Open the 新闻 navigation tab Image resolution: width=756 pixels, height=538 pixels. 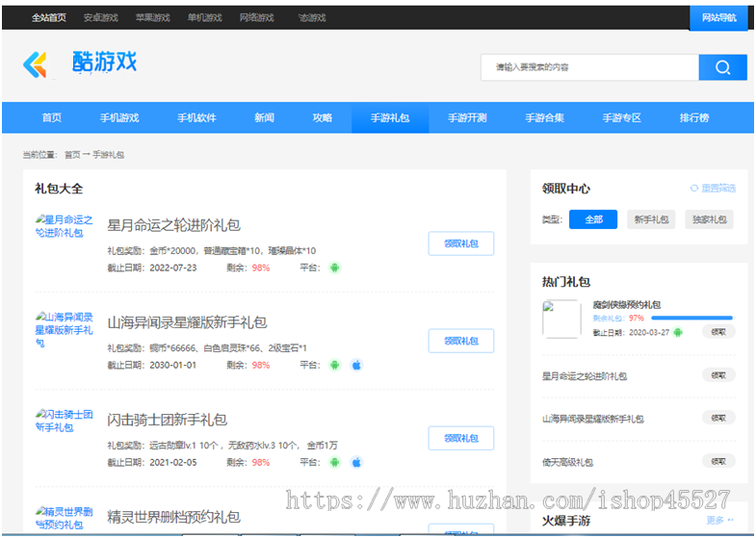pyautogui.click(x=264, y=117)
